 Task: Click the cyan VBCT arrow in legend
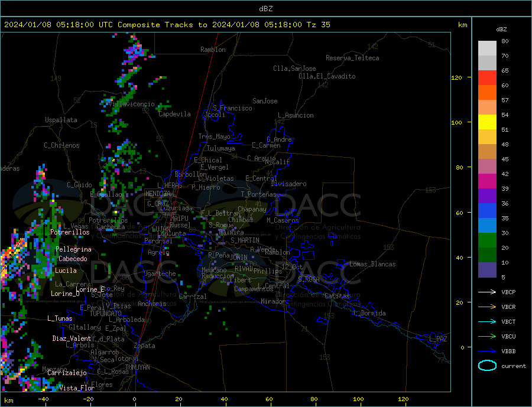click(487, 321)
